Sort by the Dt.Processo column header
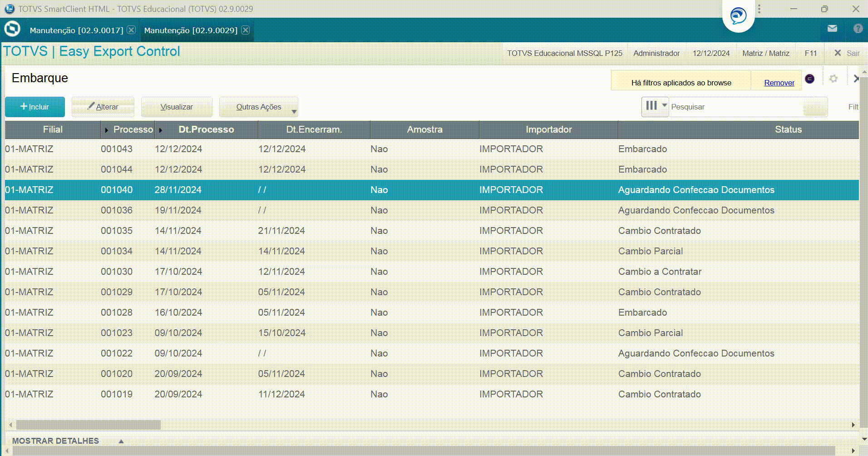The height and width of the screenshot is (456, 868). 206,129
